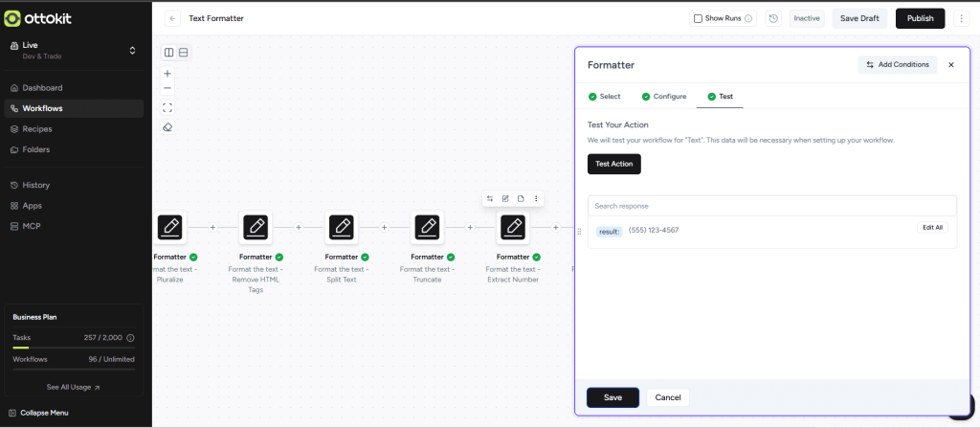The image size is (980, 428).
Task: Click the See All Usage link
Action: (73, 388)
